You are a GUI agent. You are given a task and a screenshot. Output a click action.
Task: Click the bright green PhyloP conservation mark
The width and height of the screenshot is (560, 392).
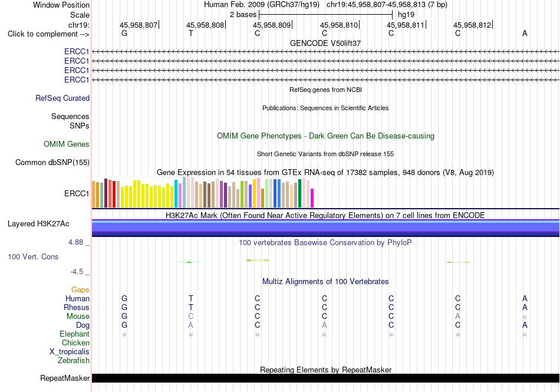coord(189,262)
